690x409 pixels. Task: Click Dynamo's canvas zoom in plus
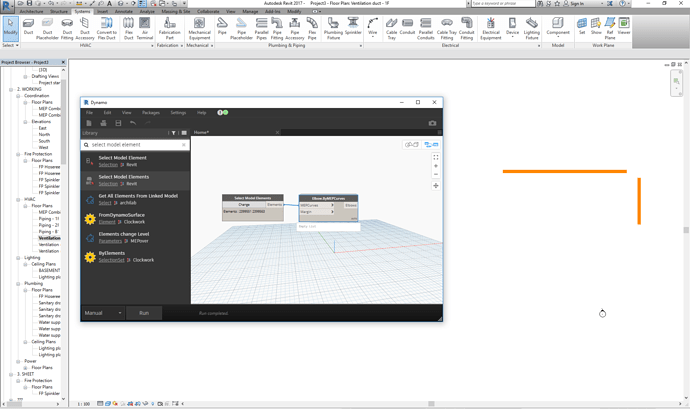pos(436,166)
